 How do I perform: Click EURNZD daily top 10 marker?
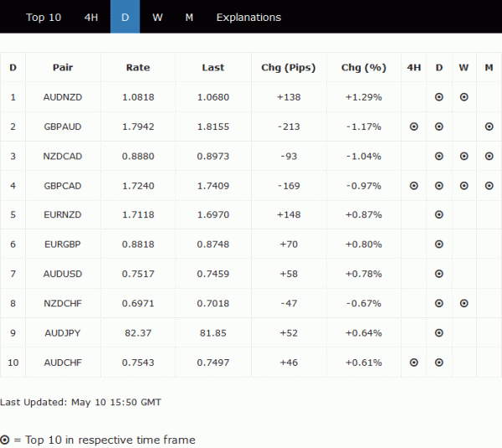tap(438, 214)
